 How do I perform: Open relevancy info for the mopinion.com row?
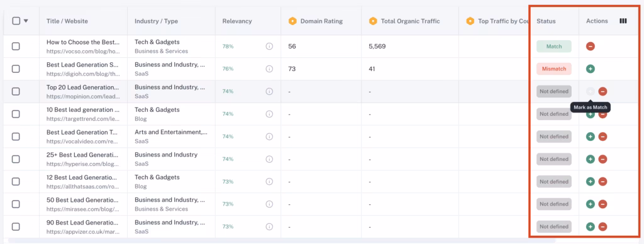[x=269, y=92]
